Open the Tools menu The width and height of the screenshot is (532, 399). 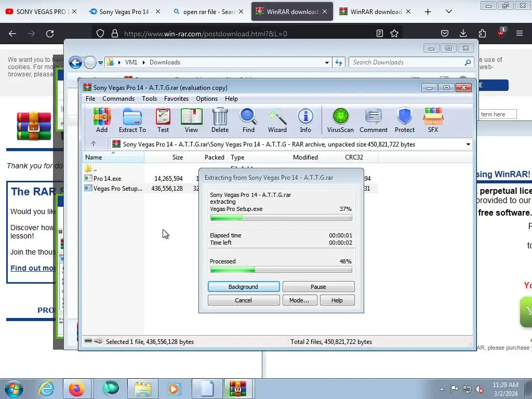coord(149,99)
